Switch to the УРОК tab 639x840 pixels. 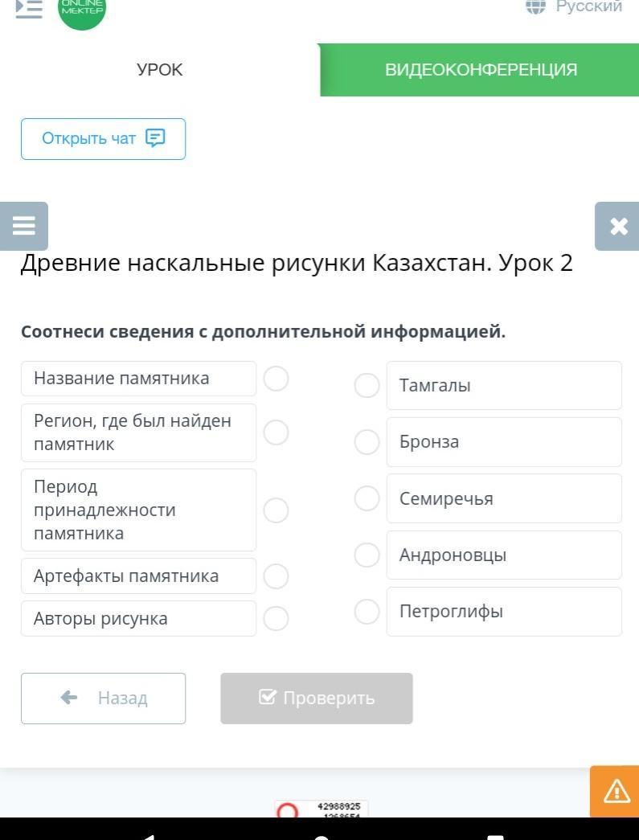tap(160, 70)
